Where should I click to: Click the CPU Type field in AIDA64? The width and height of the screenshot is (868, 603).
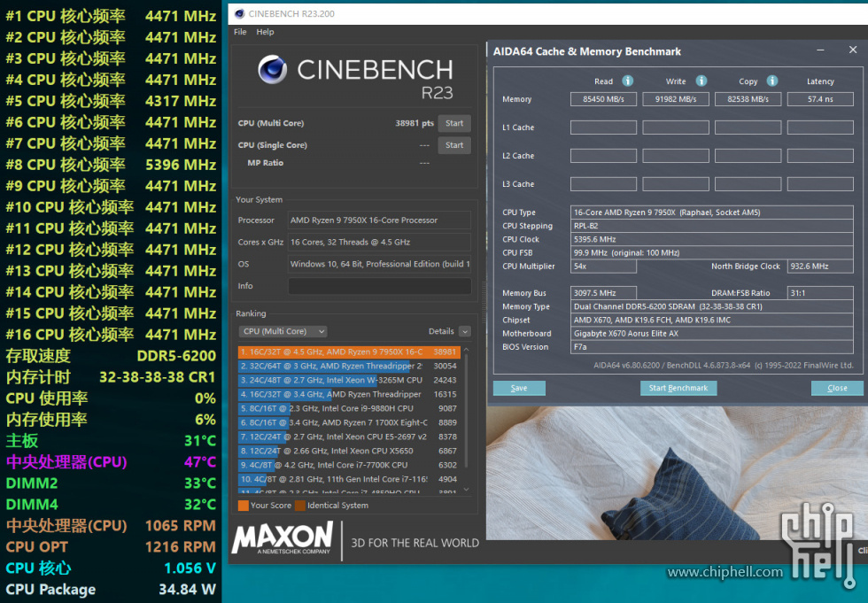pos(712,213)
